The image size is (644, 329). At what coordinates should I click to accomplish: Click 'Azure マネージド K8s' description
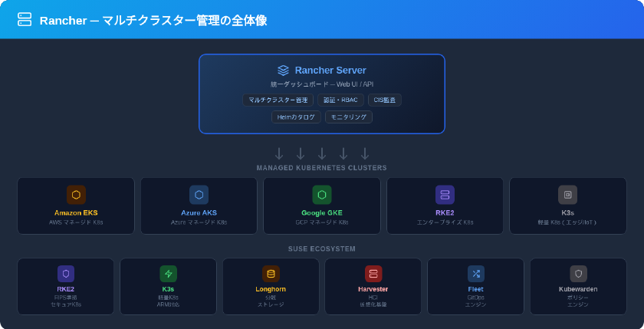[199, 222]
